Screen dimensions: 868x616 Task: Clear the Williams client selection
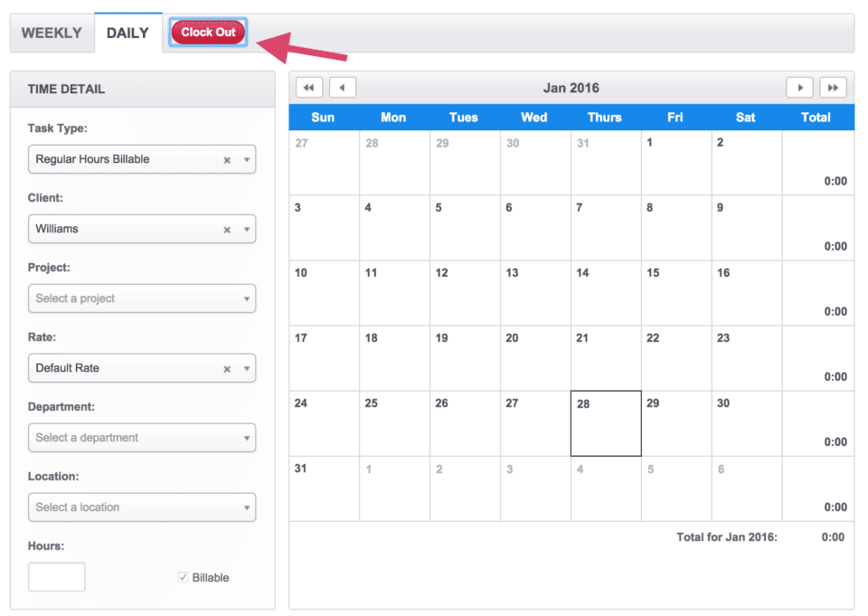pyautogui.click(x=229, y=229)
